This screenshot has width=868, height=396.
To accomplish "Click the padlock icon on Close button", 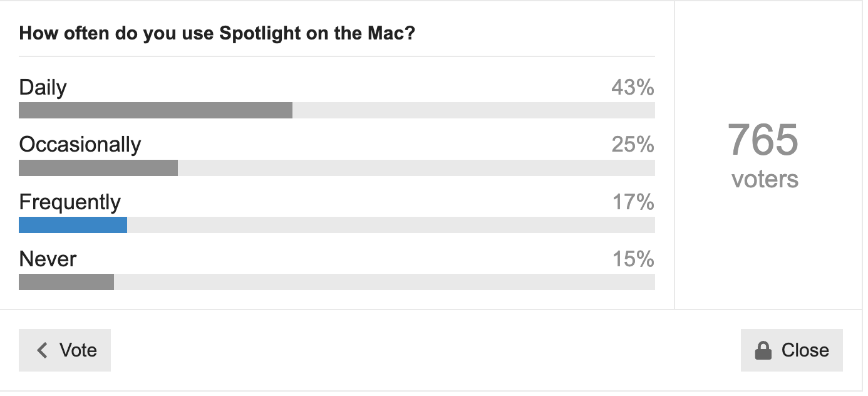I will click(763, 350).
